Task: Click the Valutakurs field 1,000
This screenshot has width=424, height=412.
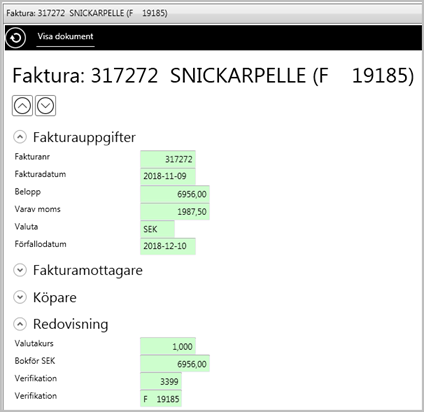Action: click(x=168, y=346)
